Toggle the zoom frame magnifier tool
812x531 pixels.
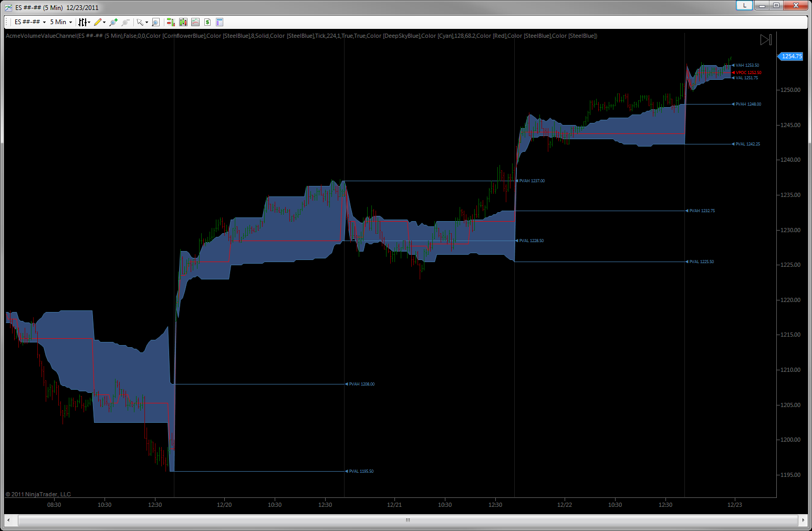[155, 22]
